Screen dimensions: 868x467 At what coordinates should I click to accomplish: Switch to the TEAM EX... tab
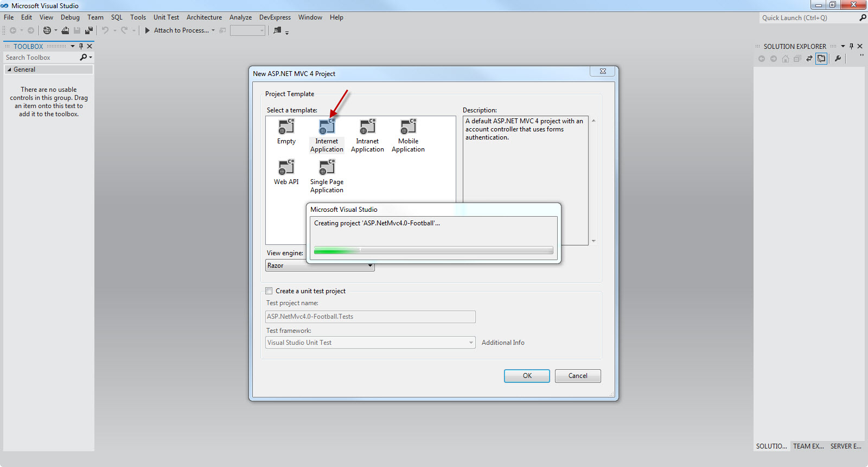pyautogui.click(x=808, y=446)
